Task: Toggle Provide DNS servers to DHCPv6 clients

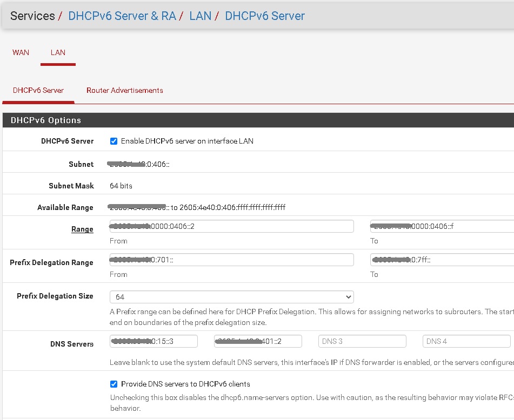Action: [x=114, y=384]
